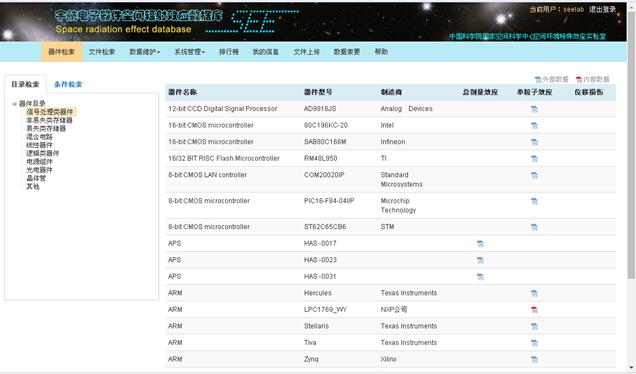The height and width of the screenshot is (374, 636).
Task: Open total dose data icon for HAS-0031
Action: 480,277
